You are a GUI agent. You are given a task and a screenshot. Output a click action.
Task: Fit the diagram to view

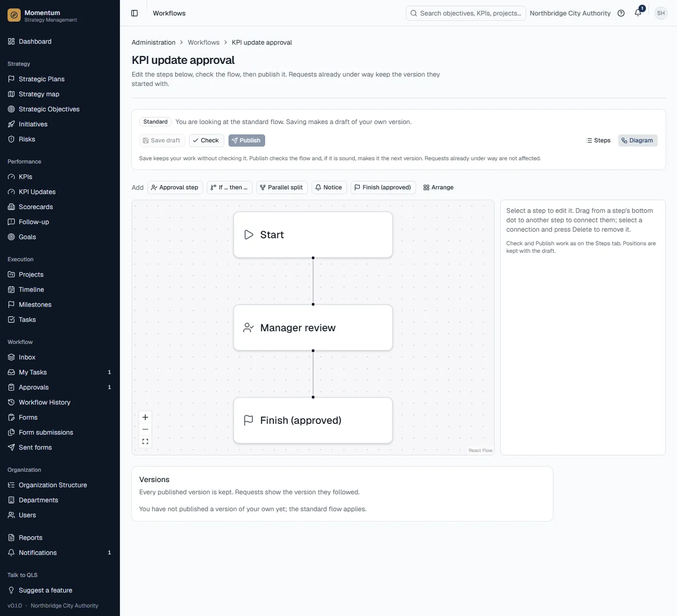pos(145,442)
